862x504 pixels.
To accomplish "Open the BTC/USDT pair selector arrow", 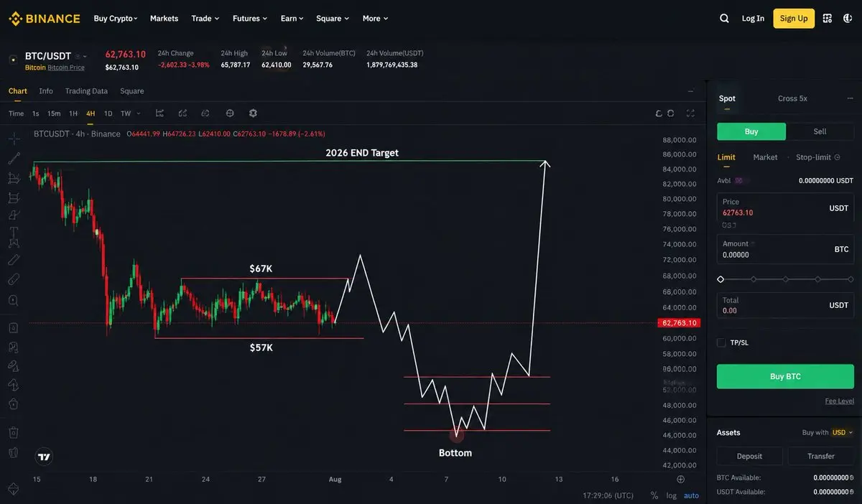I will (x=85, y=56).
